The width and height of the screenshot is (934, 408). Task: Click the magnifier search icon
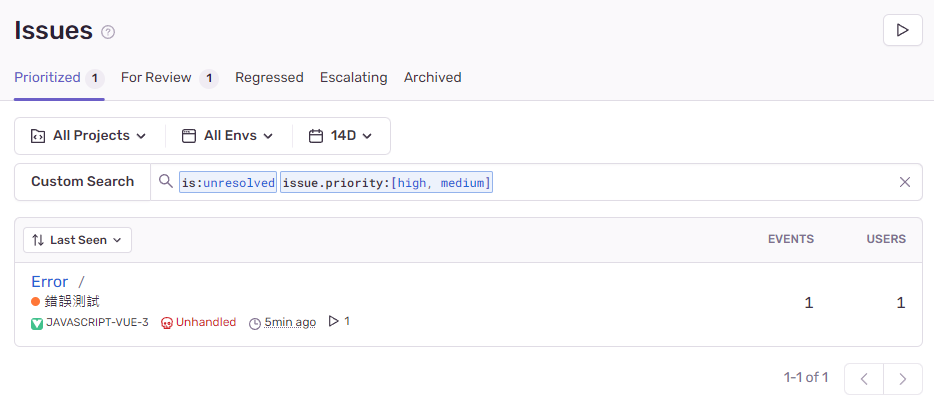point(166,181)
